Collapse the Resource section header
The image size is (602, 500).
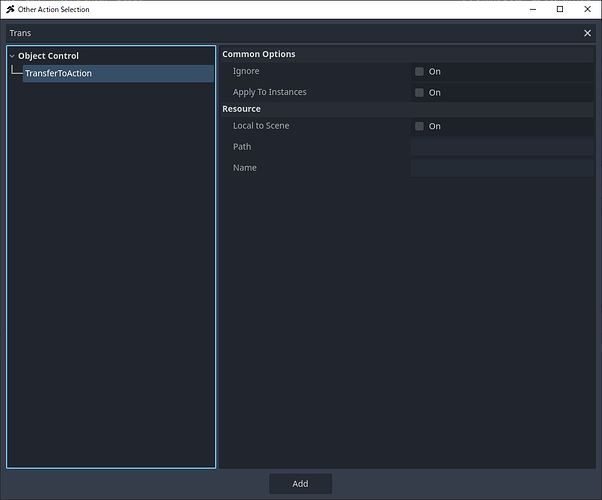coord(241,109)
